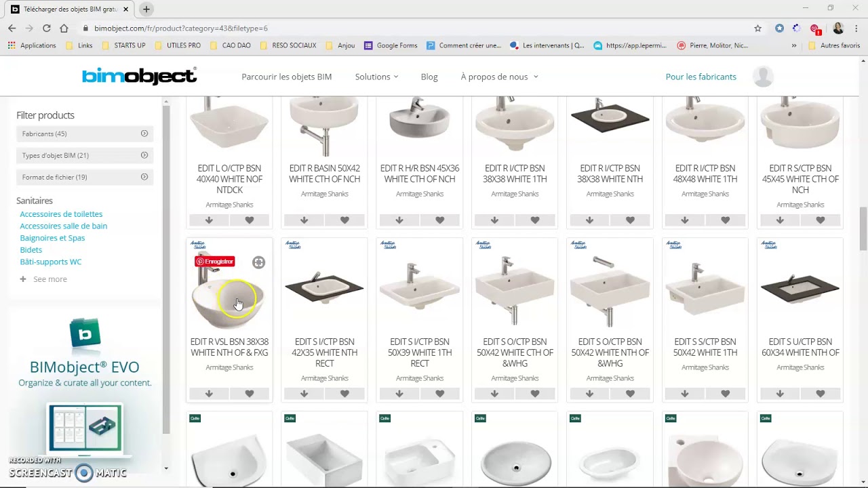Open the RESO SOCIAUX bookmark folder

coord(288,45)
